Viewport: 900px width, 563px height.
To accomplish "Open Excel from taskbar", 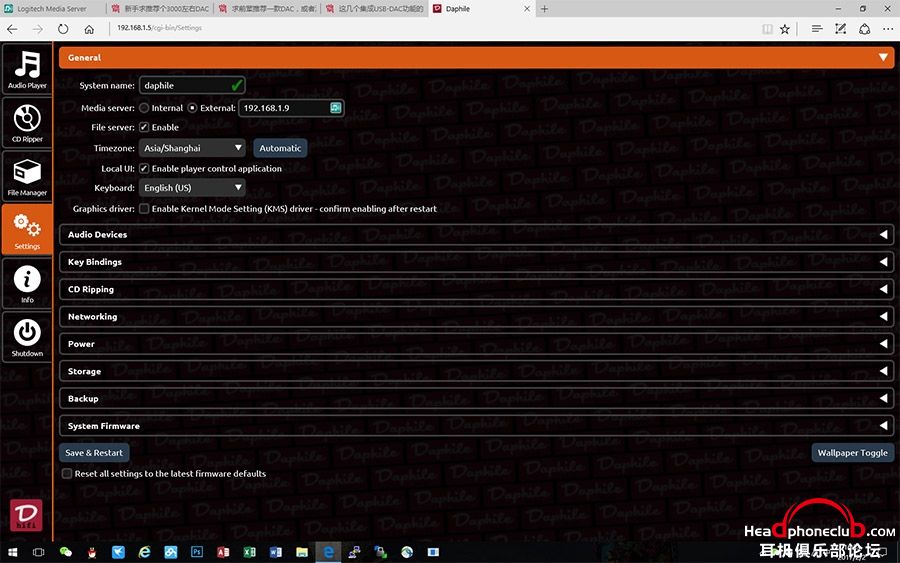I will pos(250,552).
